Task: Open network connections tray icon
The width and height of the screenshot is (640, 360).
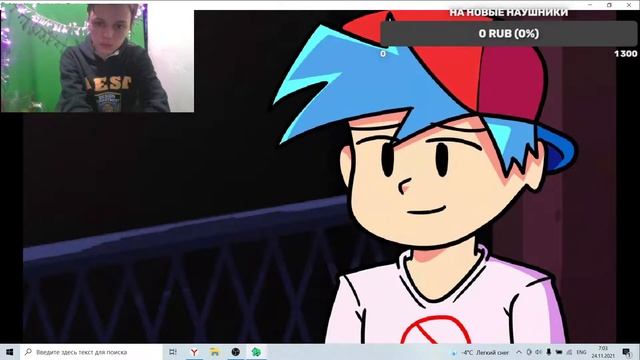Action: click(569, 352)
